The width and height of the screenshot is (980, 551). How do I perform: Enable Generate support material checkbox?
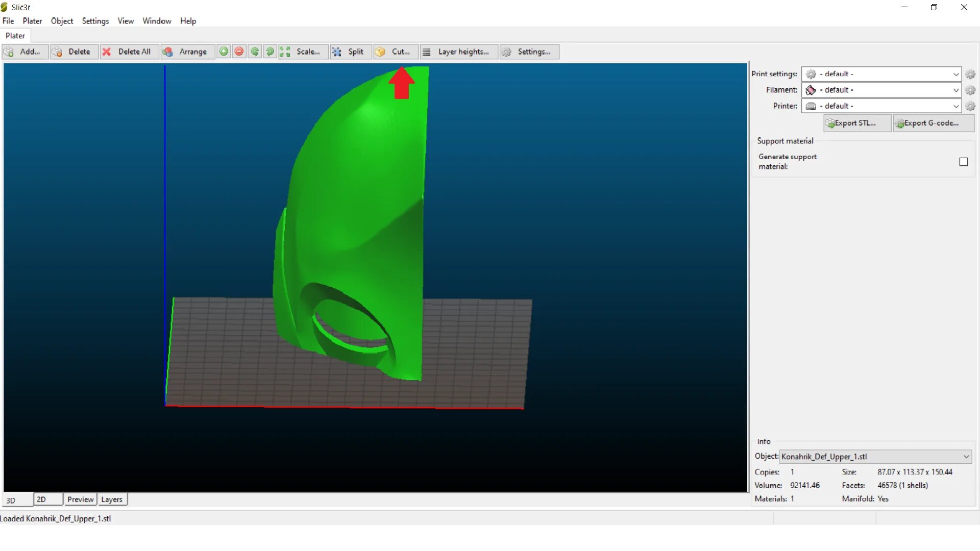963,162
